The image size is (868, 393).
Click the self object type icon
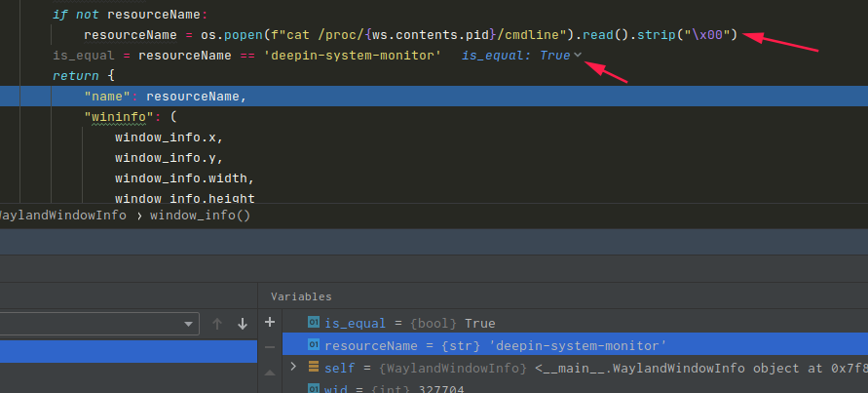click(314, 367)
